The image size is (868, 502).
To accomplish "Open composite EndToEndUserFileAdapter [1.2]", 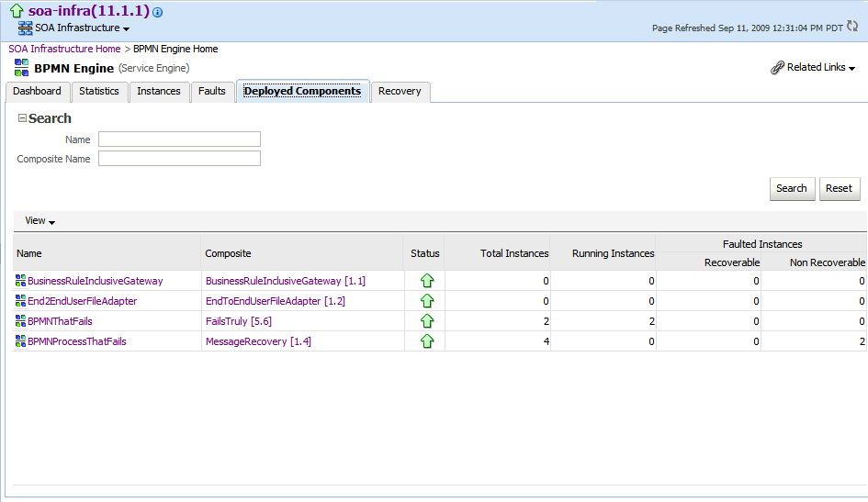I will pos(276,301).
